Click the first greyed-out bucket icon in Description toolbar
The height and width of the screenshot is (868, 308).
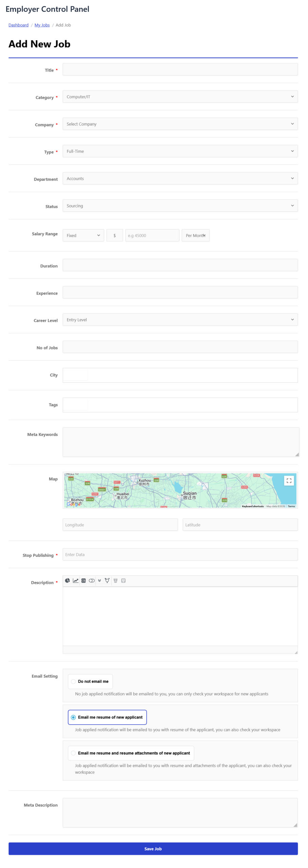pos(115,580)
